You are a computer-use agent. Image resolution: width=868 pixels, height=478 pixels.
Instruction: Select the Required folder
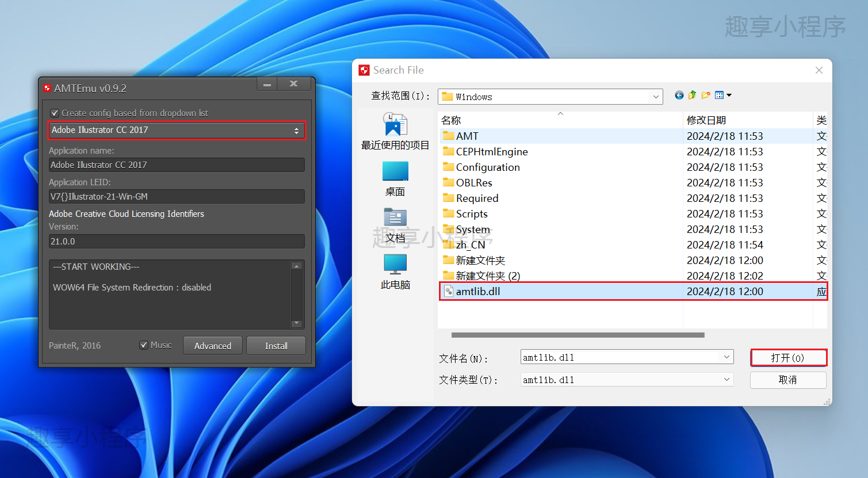point(470,198)
